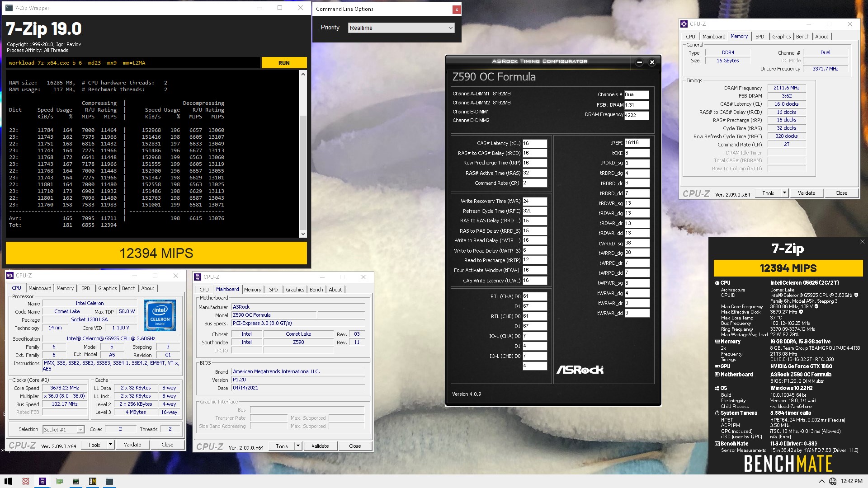
Task: Click the 7-Zip output scroll-down arrow
Action: click(303, 234)
